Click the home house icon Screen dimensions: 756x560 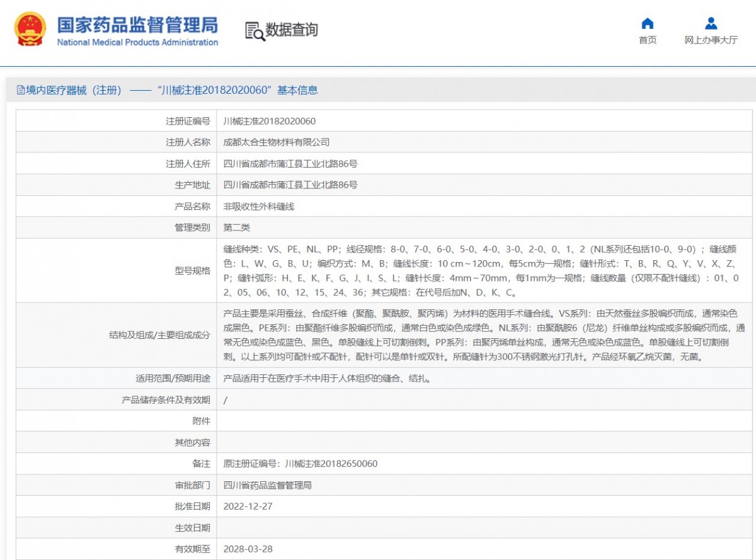click(x=647, y=24)
